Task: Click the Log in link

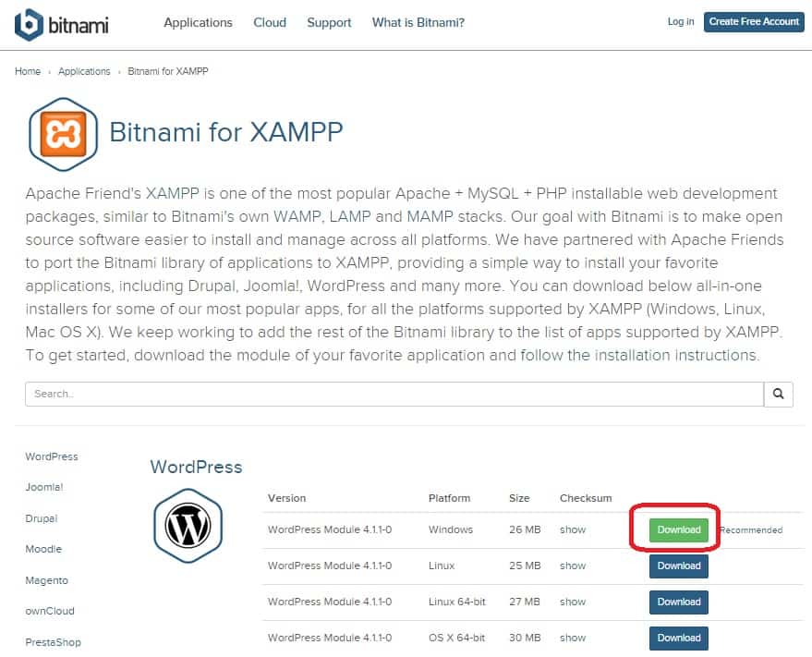Action: [681, 22]
